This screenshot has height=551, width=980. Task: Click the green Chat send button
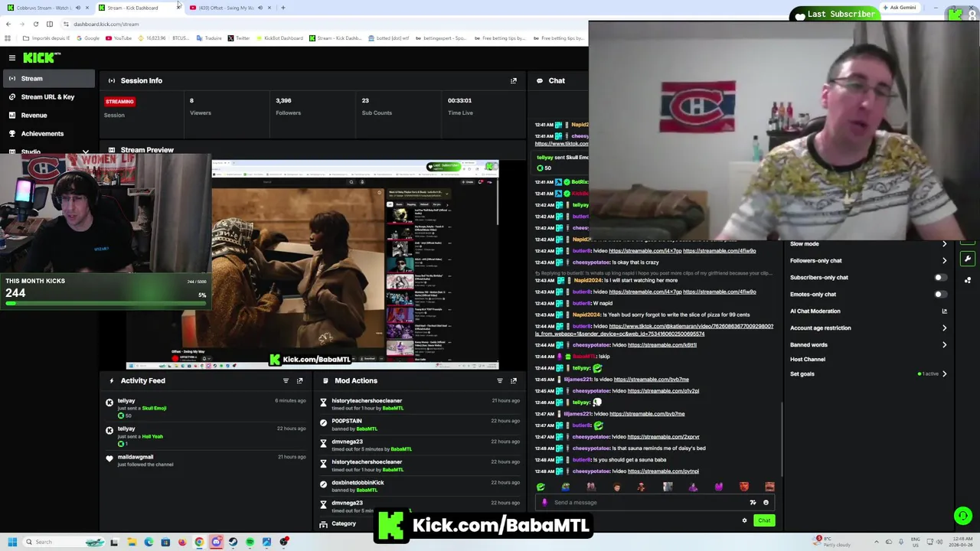coord(764,520)
